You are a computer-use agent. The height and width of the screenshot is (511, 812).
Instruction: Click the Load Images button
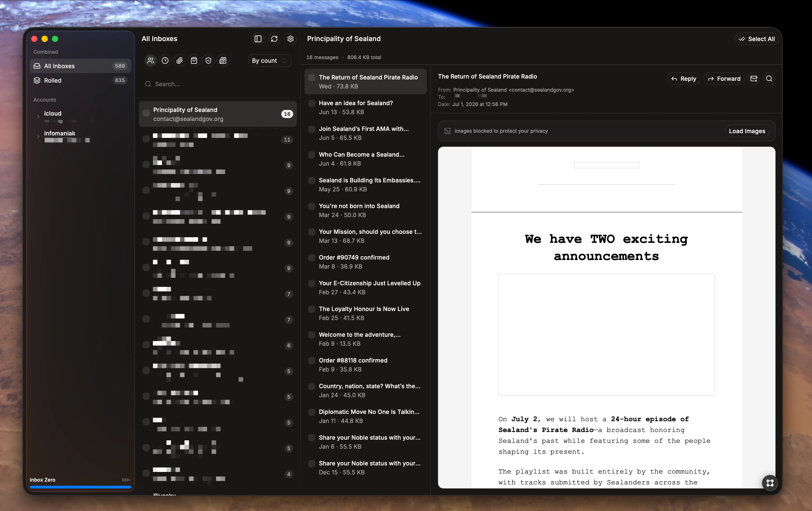(747, 131)
